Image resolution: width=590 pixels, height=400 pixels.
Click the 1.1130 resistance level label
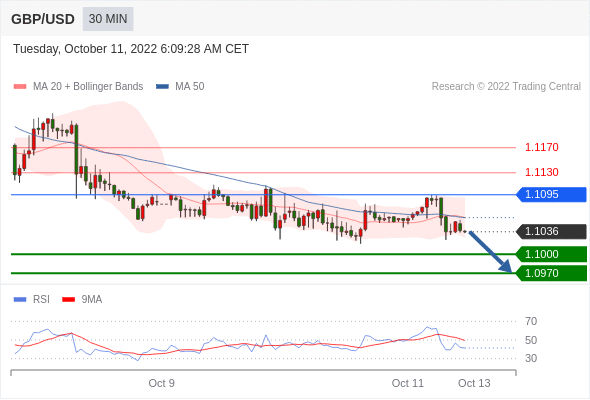point(541,172)
